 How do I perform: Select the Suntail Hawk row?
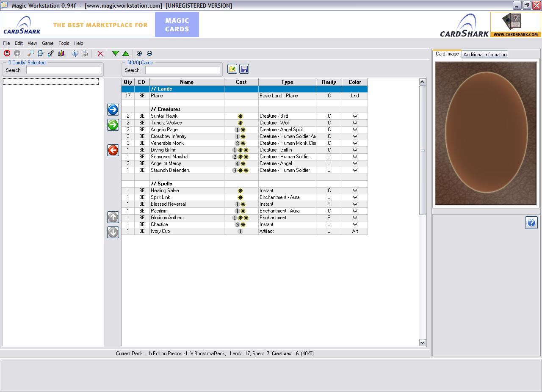pyautogui.click(x=244, y=116)
